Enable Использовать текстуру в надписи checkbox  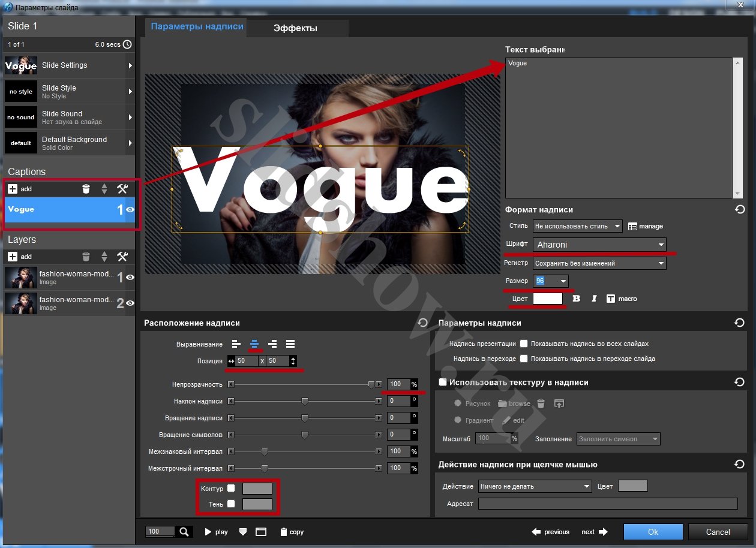[443, 383]
